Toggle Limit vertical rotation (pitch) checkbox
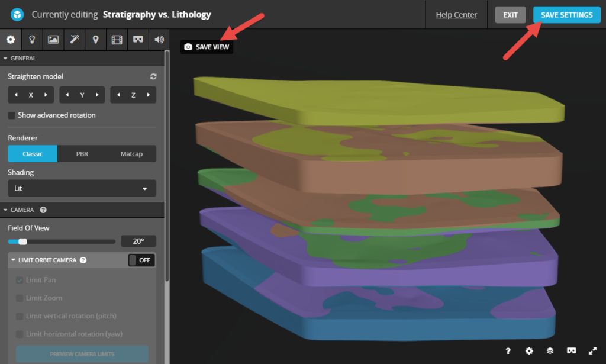This screenshot has height=364, width=606. pyautogui.click(x=20, y=316)
